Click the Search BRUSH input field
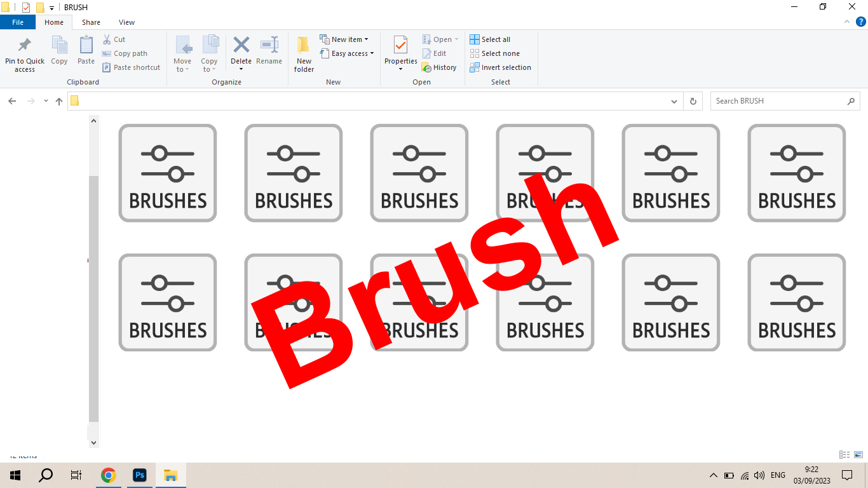Image resolution: width=868 pixels, height=488 pixels. pos(779,101)
